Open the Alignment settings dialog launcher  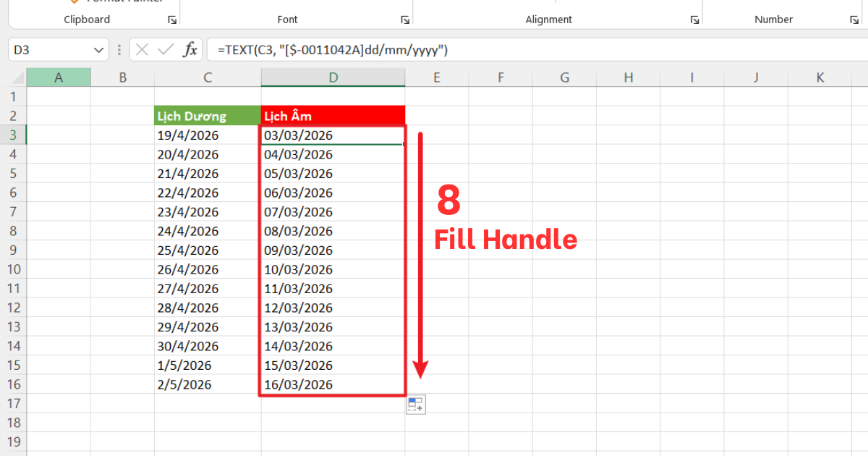pyautogui.click(x=694, y=20)
